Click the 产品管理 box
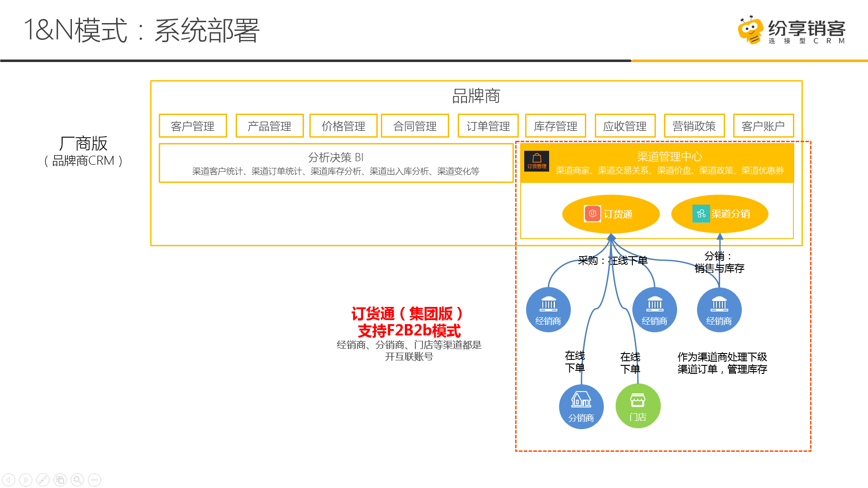The width and height of the screenshot is (868, 488). 270,126
